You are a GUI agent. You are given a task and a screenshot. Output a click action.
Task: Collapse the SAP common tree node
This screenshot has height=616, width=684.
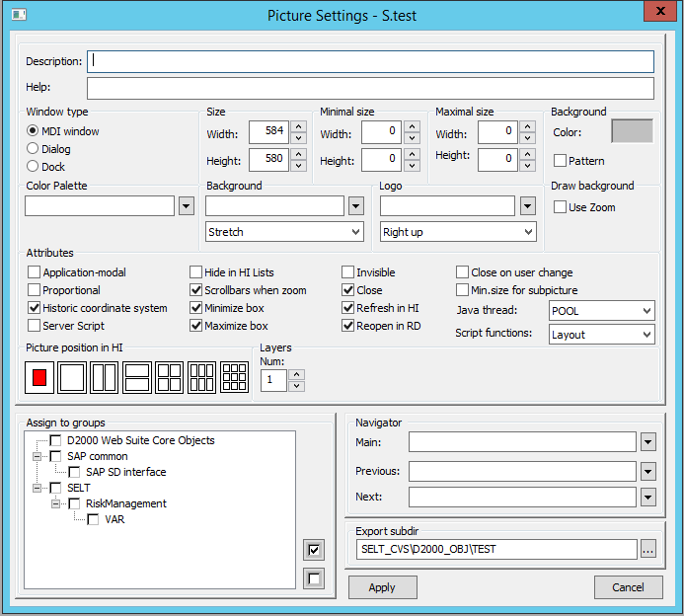click(37, 456)
